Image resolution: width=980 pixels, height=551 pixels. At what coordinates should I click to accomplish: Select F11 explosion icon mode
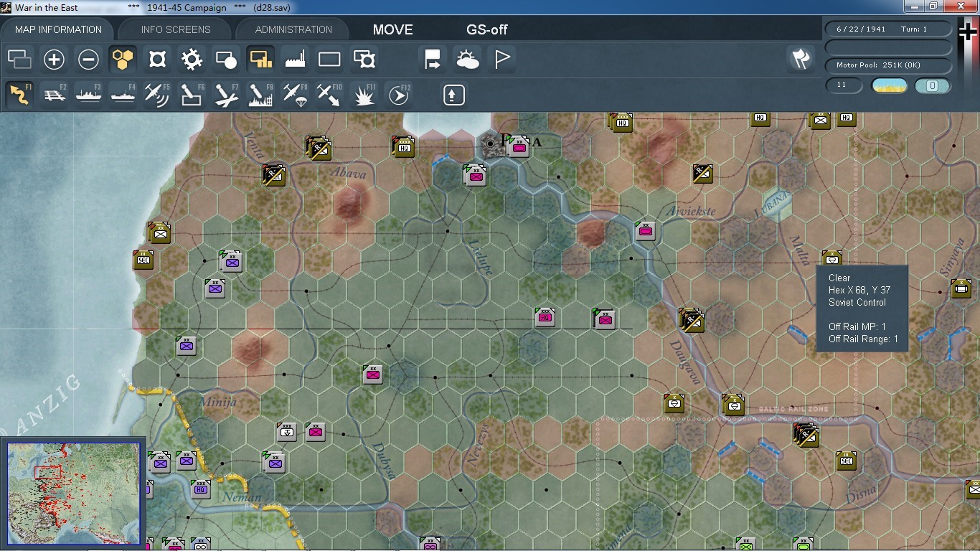pos(364,95)
